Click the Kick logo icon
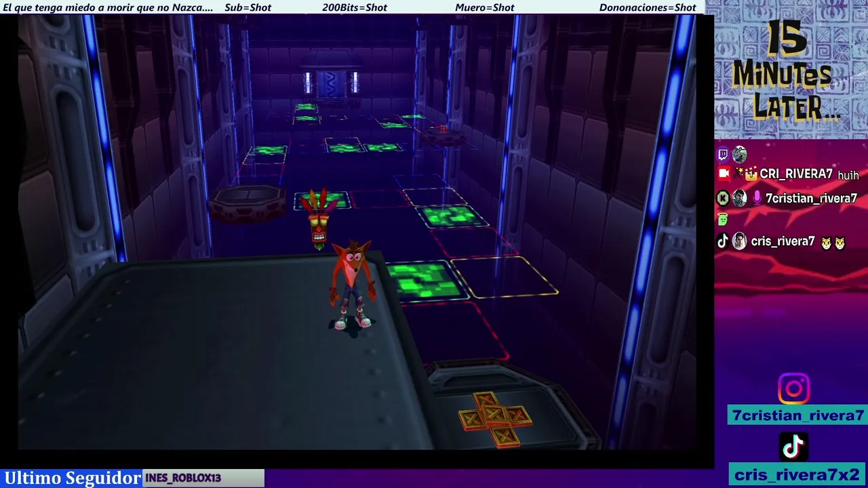868x488 pixels. [x=723, y=199]
